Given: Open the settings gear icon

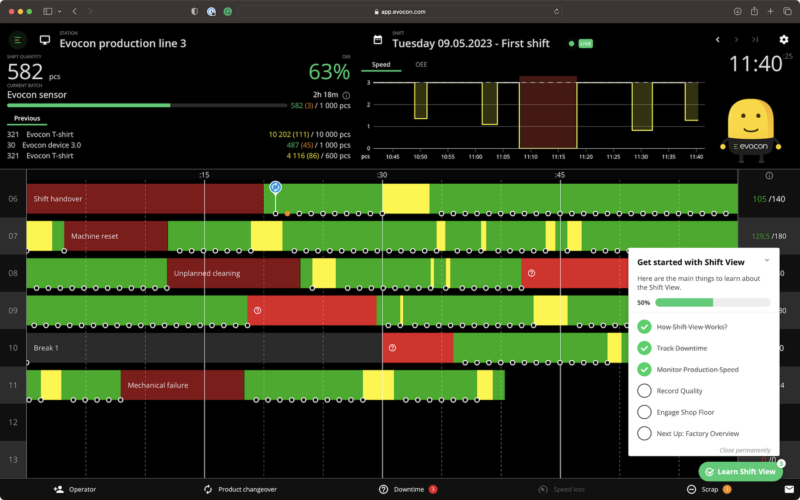Looking at the screenshot, I should 783,40.
